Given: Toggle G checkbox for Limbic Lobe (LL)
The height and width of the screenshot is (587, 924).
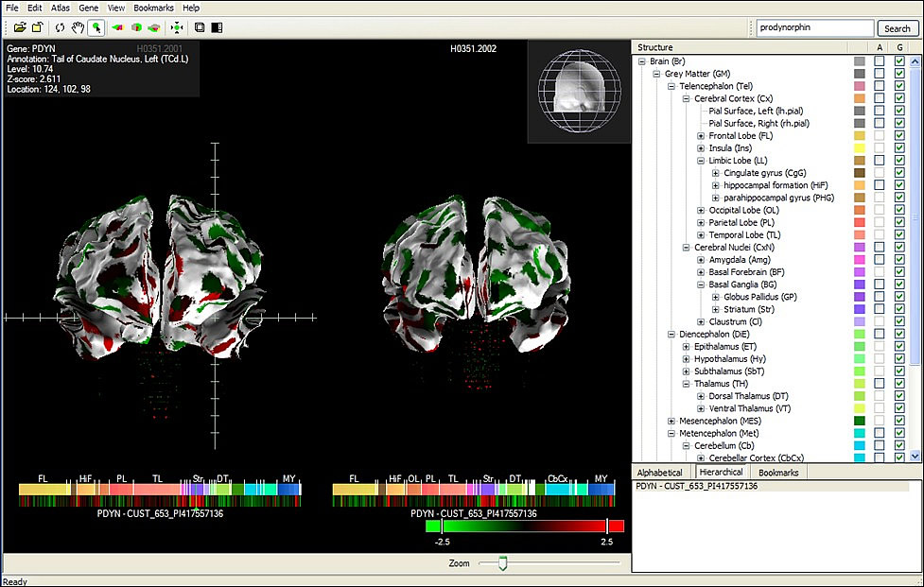Looking at the screenshot, I should (x=899, y=161).
